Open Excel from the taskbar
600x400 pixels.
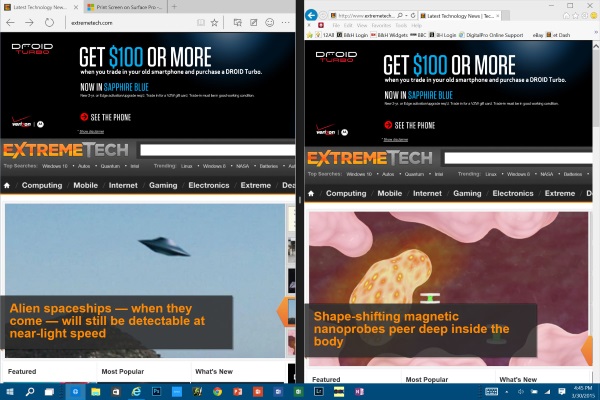click(x=298, y=392)
